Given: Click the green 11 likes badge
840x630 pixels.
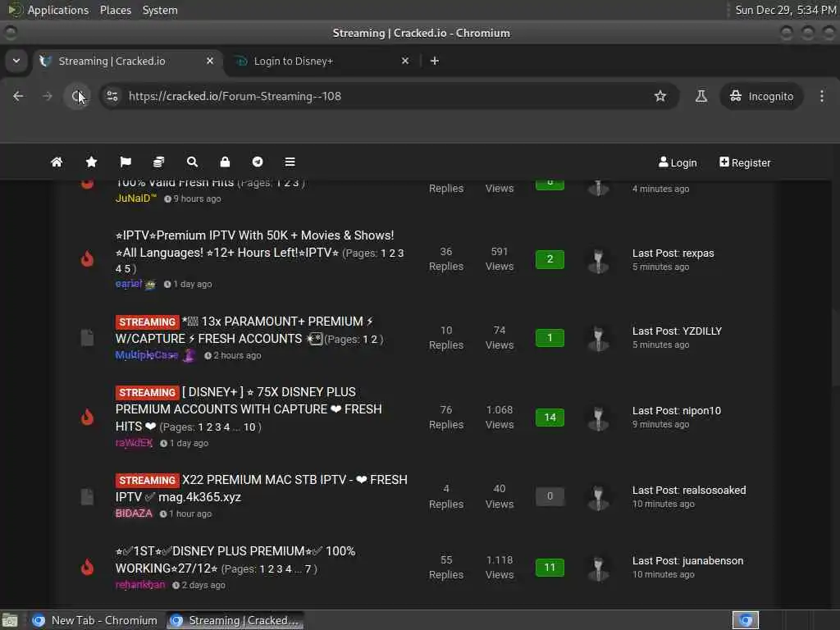Looking at the screenshot, I should coord(550,568).
